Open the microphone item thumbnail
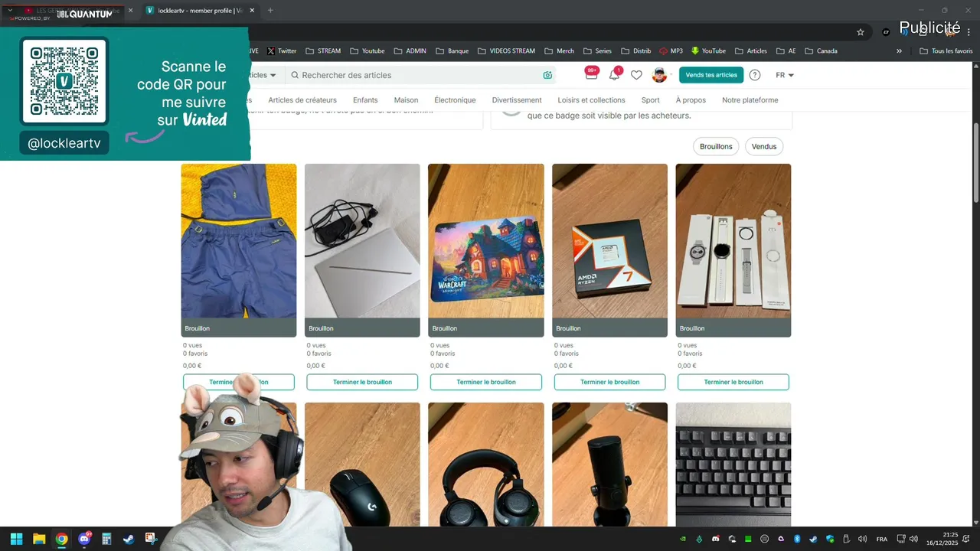Screen dimensions: 980x551 click(609, 465)
